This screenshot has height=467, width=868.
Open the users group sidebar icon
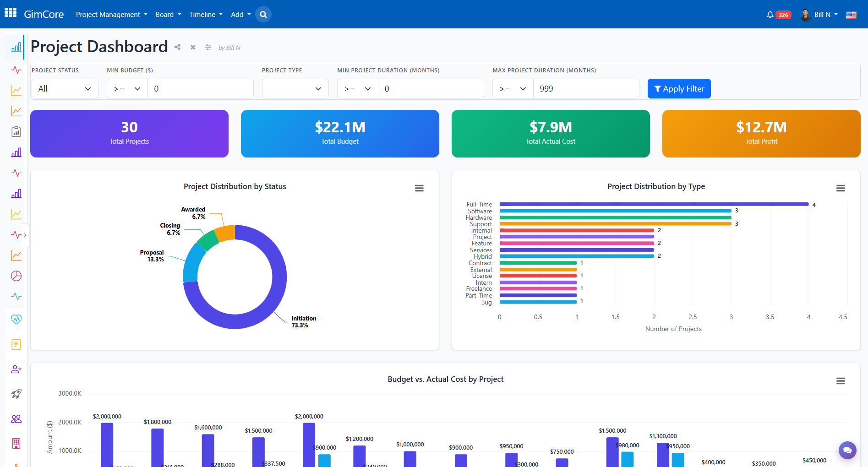pos(16,418)
